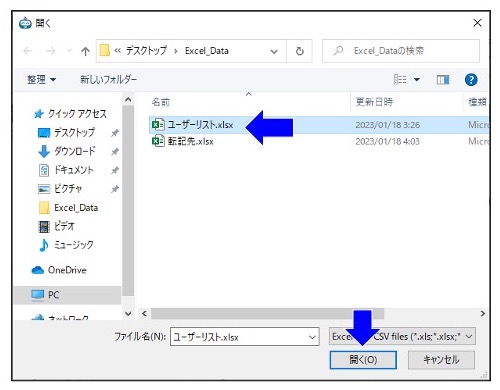Click the download arrow icon of ダウンロード
This screenshot has height=390, width=500.
point(44,151)
